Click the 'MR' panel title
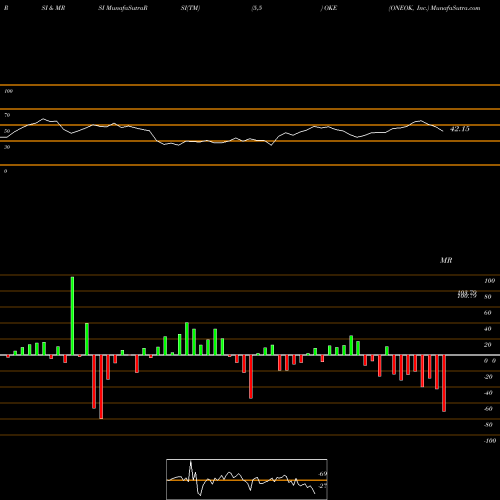500x500 pixels. tap(446, 260)
